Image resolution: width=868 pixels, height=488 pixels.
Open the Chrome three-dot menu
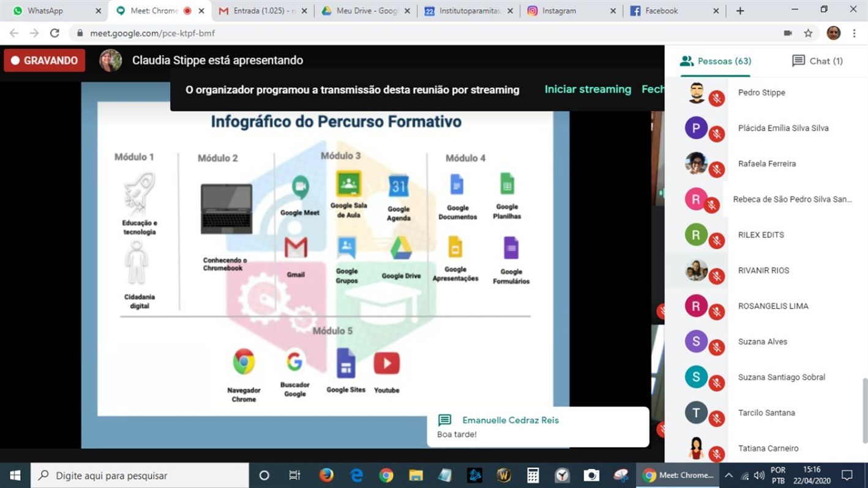pyautogui.click(x=854, y=33)
